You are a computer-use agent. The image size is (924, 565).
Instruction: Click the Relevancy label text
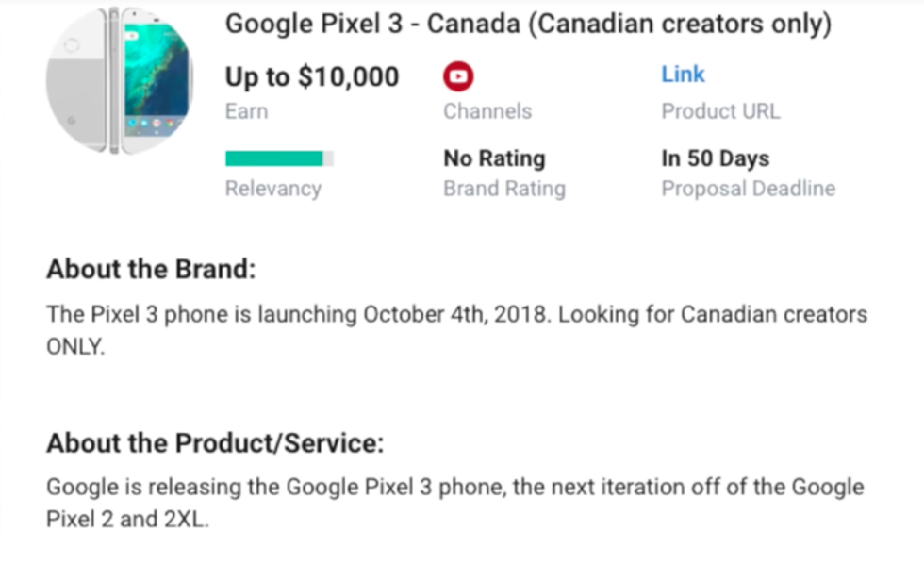[272, 189]
